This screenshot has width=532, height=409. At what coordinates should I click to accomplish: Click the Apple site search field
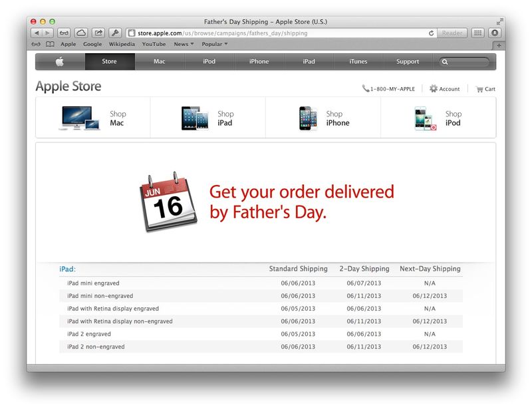[464, 62]
